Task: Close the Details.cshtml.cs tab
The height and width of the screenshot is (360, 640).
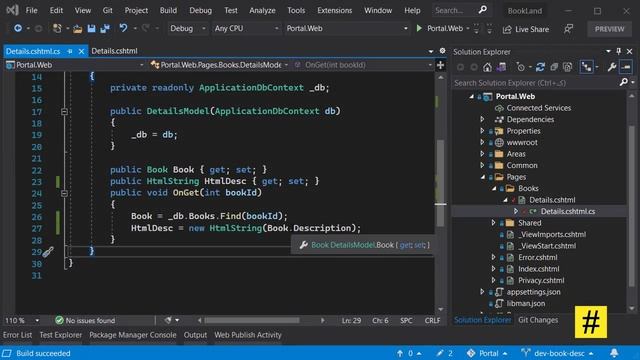Action: click(x=81, y=51)
